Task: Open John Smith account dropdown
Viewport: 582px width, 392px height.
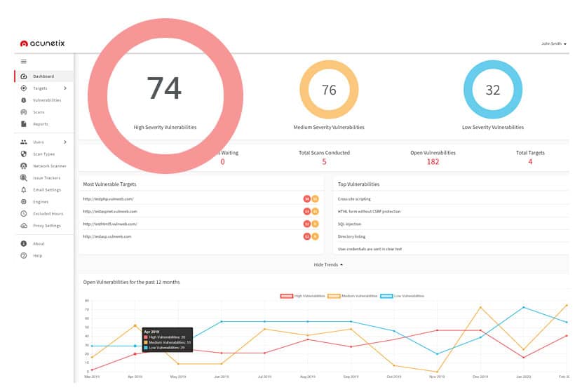Action: click(554, 43)
